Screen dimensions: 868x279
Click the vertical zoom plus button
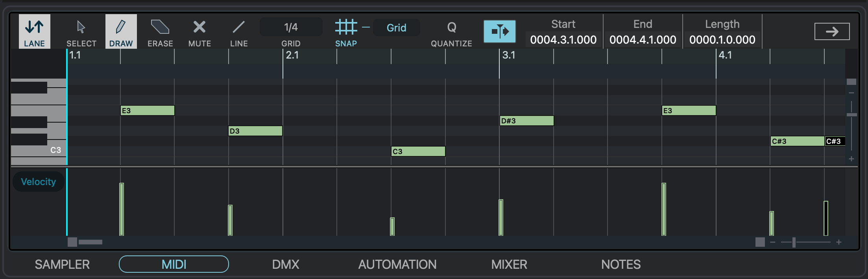(851, 159)
